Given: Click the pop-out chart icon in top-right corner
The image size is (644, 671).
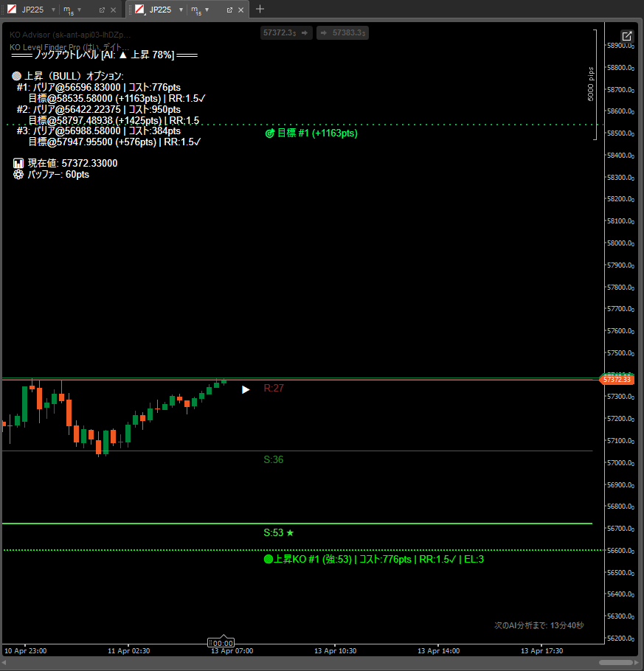Looking at the screenshot, I should 626,36.
